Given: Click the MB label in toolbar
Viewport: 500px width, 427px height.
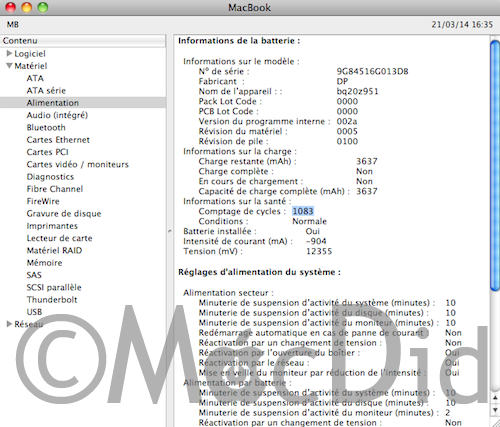Looking at the screenshot, I should pos(13,25).
